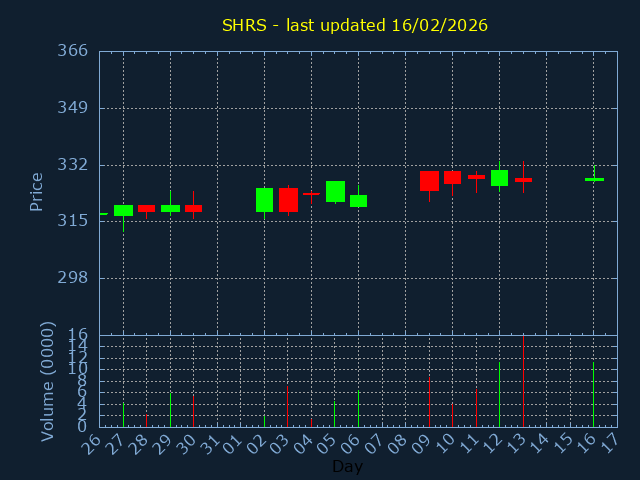Click the green candlestick on day 05
The height and width of the screenshot is (480, 640).
335,192
